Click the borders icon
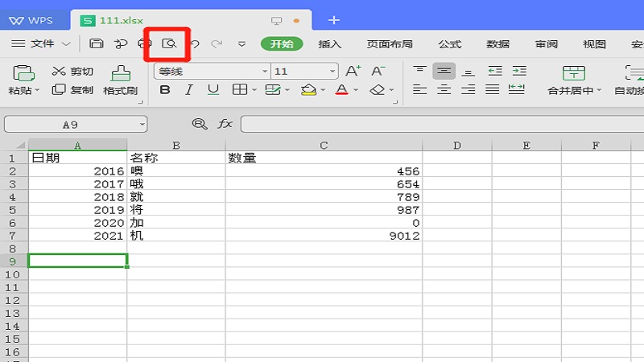This screenshot has height=362, width=644. [240, 89]
